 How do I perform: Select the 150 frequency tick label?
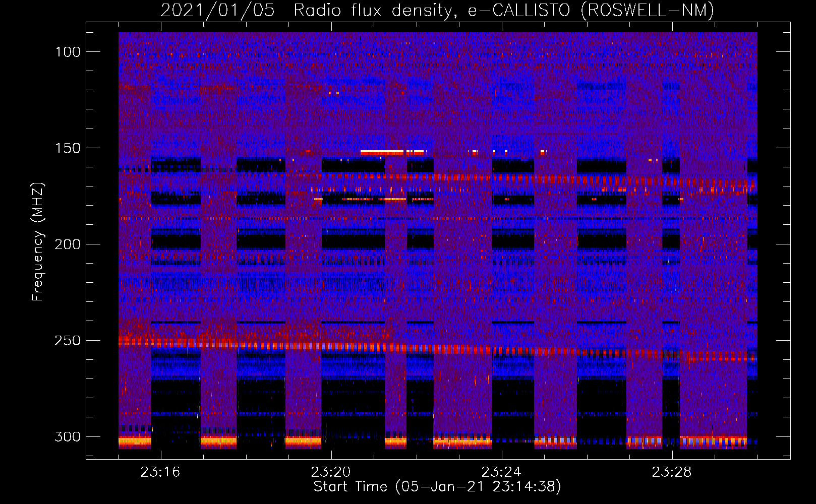pyautogui.click(x=68, y=148)
